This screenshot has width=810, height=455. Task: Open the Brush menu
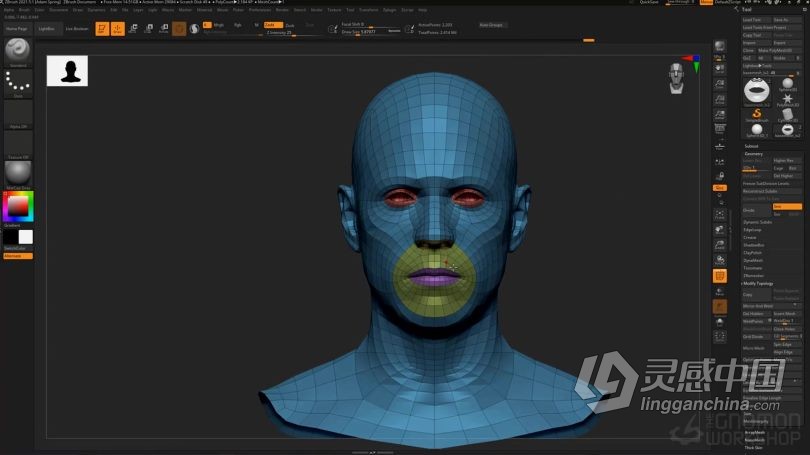[24, 10]
